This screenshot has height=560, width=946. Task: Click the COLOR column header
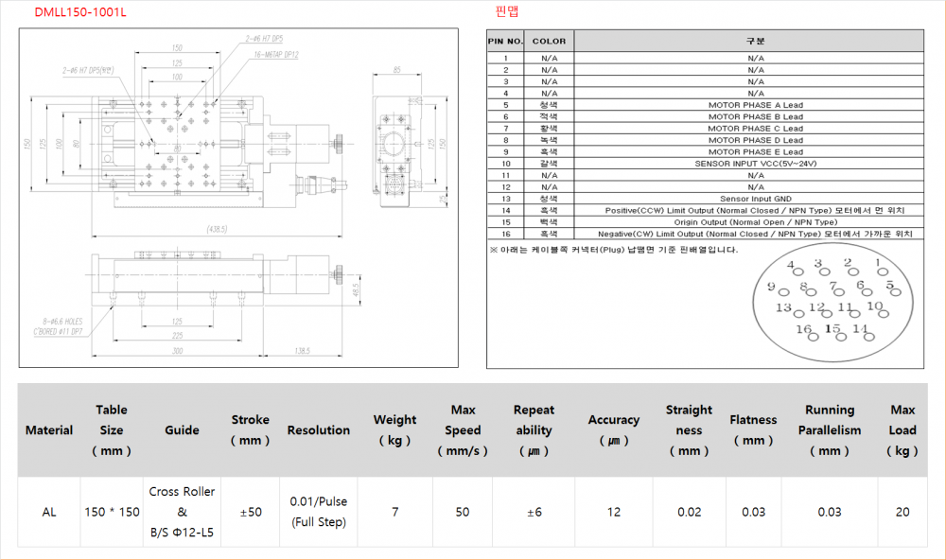(549, 41)
